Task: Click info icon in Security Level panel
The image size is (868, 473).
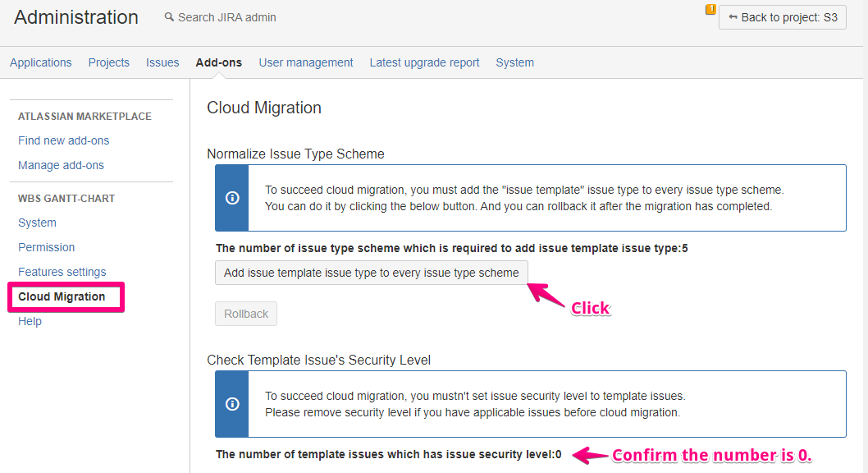Action: [x=233, y=404]
